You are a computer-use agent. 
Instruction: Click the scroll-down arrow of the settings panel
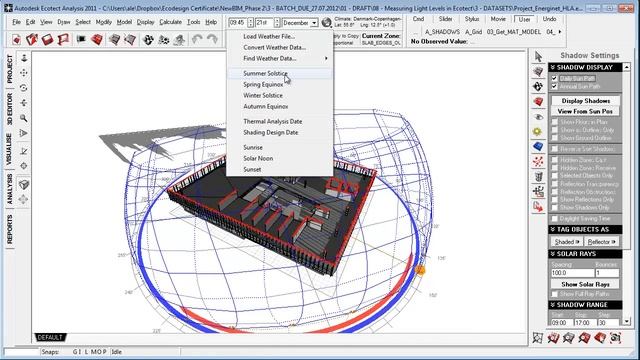(627, 322)
